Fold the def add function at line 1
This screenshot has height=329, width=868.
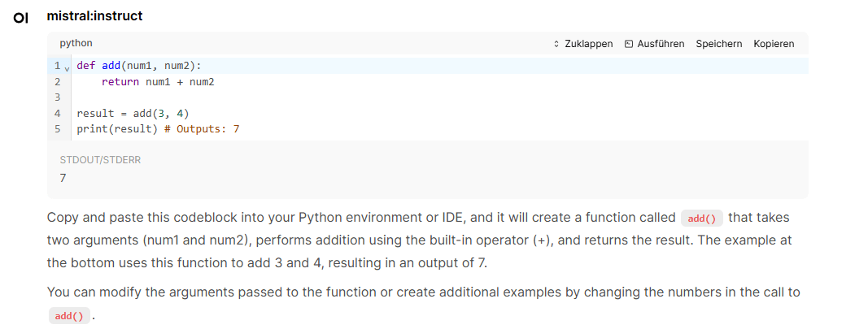tap(67, 67)
